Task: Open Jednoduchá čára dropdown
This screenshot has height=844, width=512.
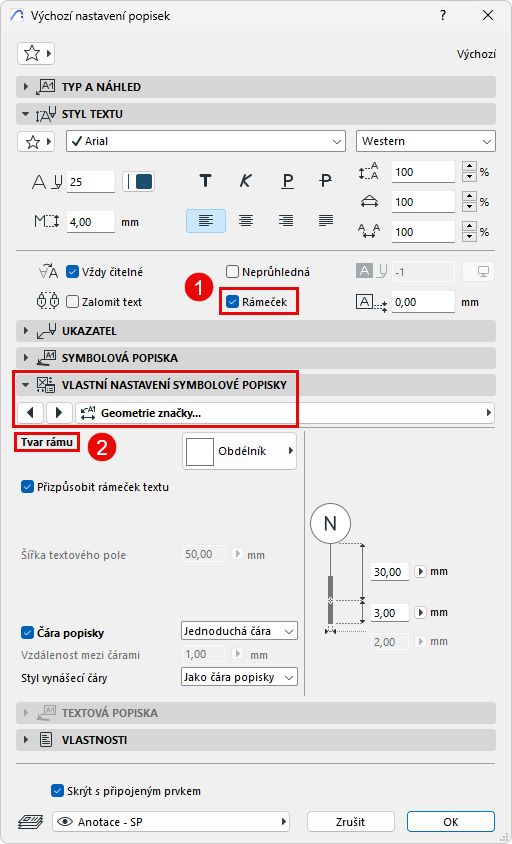Action: click(x=240, y=631)
